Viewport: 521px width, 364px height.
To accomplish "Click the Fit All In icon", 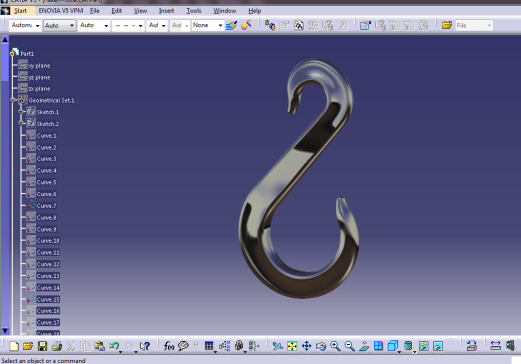I will tap(292, 346).
